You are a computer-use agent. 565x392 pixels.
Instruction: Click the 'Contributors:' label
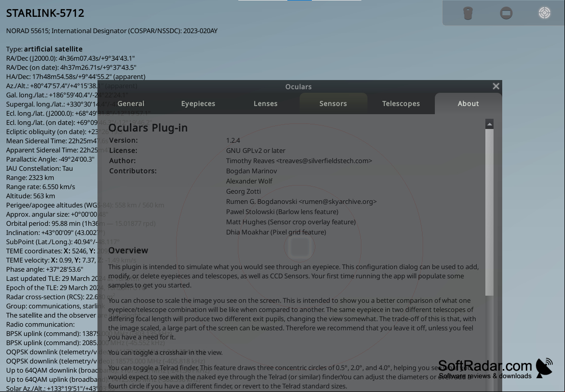click(133, 171)
